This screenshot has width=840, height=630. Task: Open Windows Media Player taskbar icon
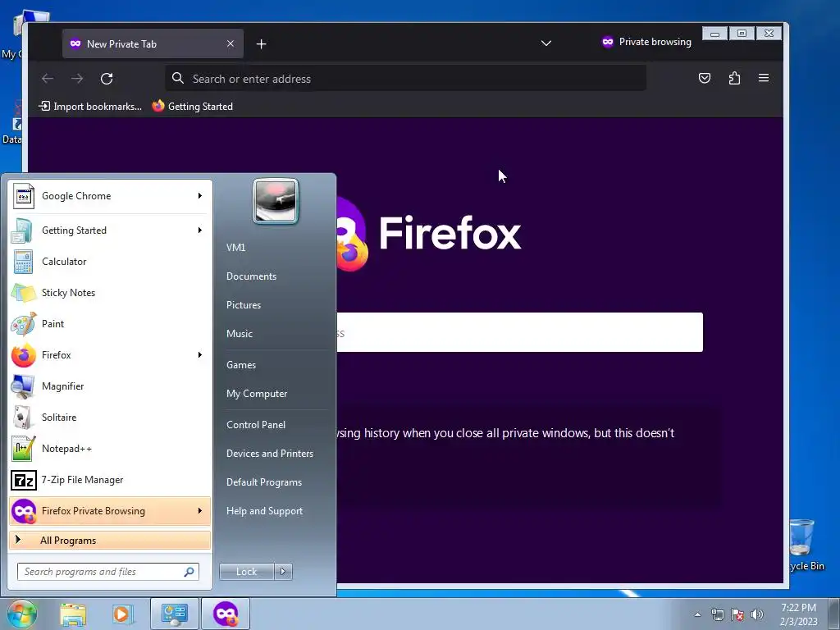(122, 614)
